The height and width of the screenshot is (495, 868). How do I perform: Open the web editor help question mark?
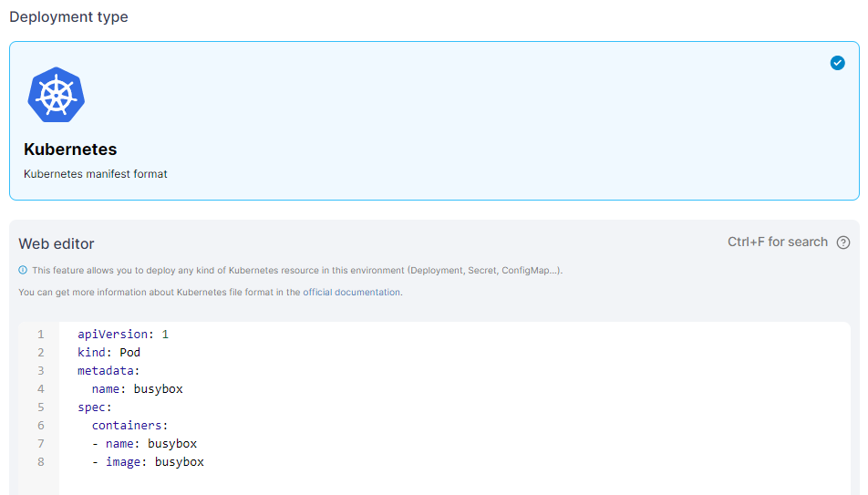(x=843, y=242)
